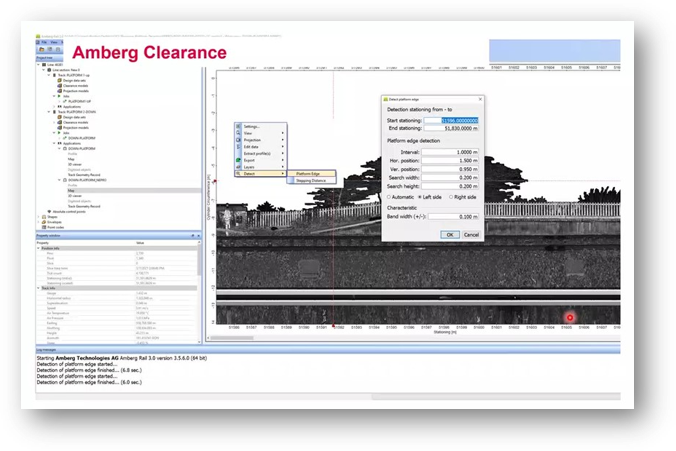Screen dimensions: 676x451
Task: Click the Shapes folder icon in project tree
Action: (43, 216)
